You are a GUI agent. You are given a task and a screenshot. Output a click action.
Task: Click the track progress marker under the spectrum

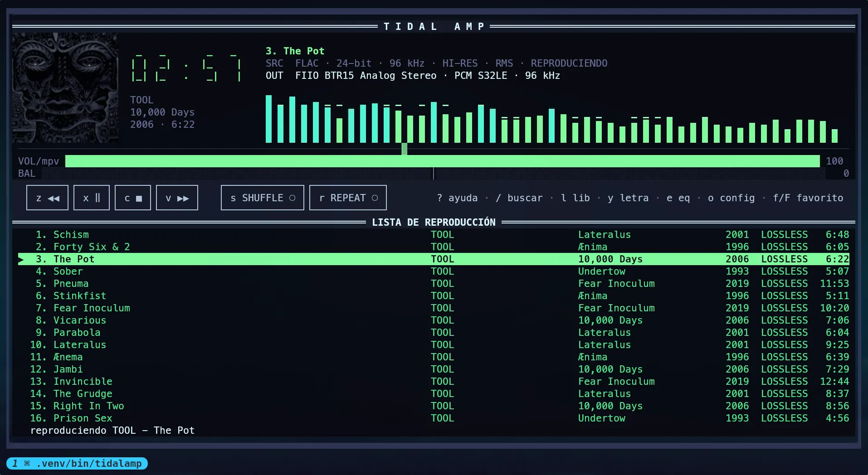(x=404, y=149)
